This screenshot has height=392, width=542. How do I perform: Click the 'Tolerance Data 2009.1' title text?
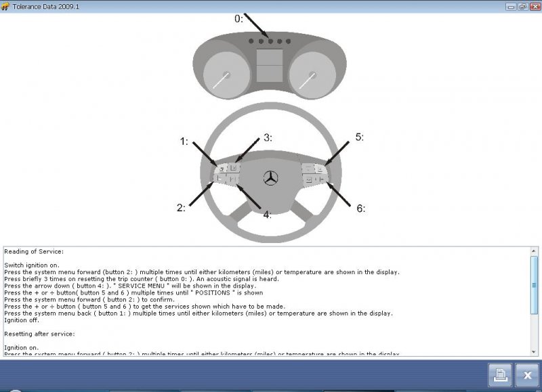46,7
